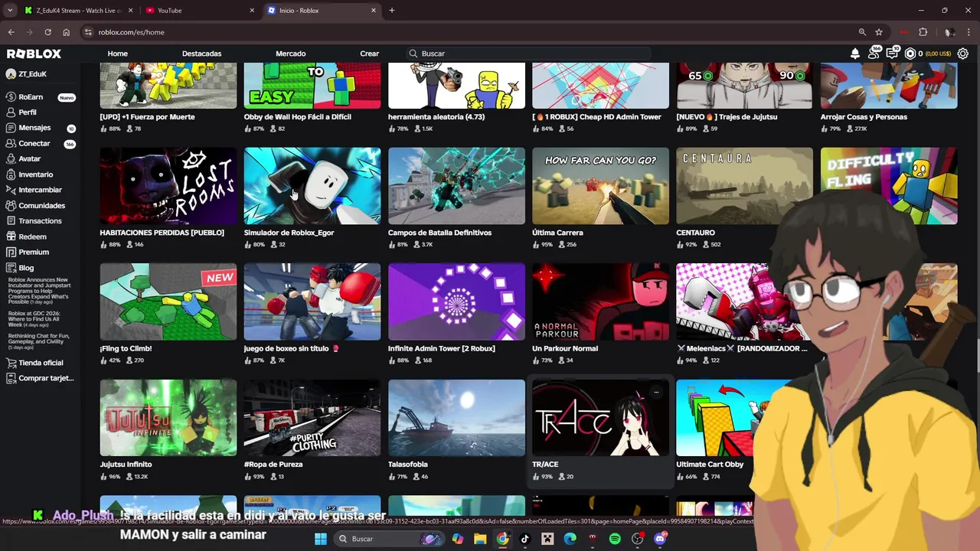Open the Un Parkour Normal thumbnail
The height and width of the screenshot is (551, 980).
pyautogui.click(x=600, y=302)
